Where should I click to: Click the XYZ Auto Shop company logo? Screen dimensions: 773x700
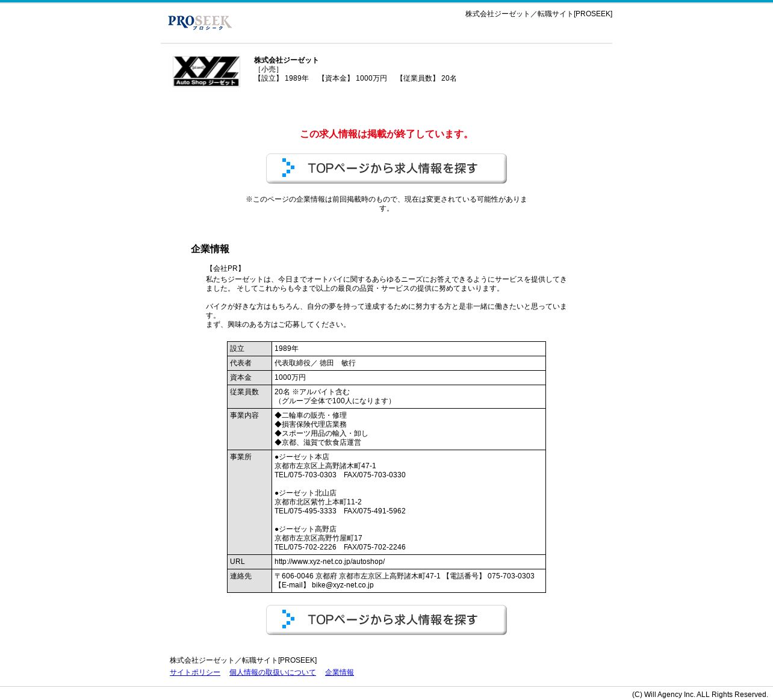(x=206, y=72)
